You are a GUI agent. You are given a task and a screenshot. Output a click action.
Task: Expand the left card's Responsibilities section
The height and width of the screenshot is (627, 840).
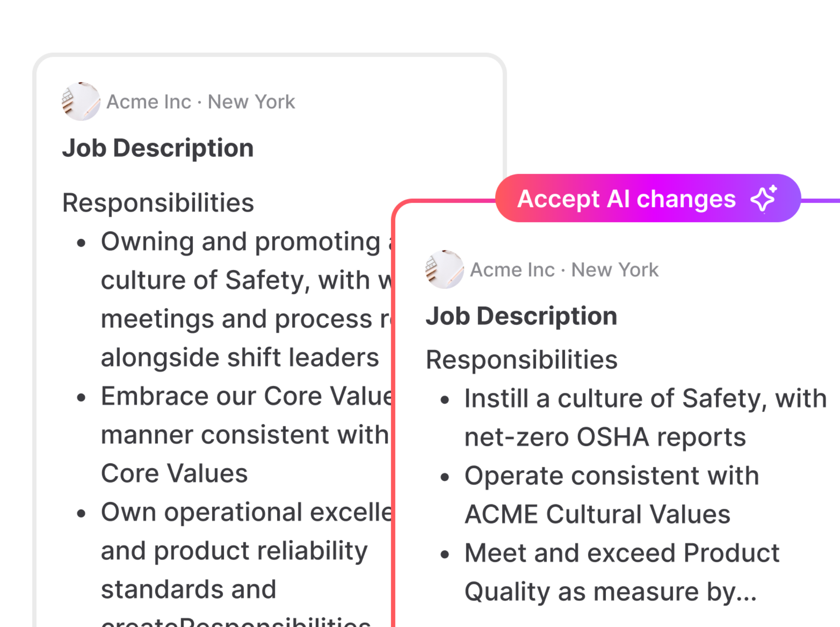pyautogui.click(x=158, y=202)
